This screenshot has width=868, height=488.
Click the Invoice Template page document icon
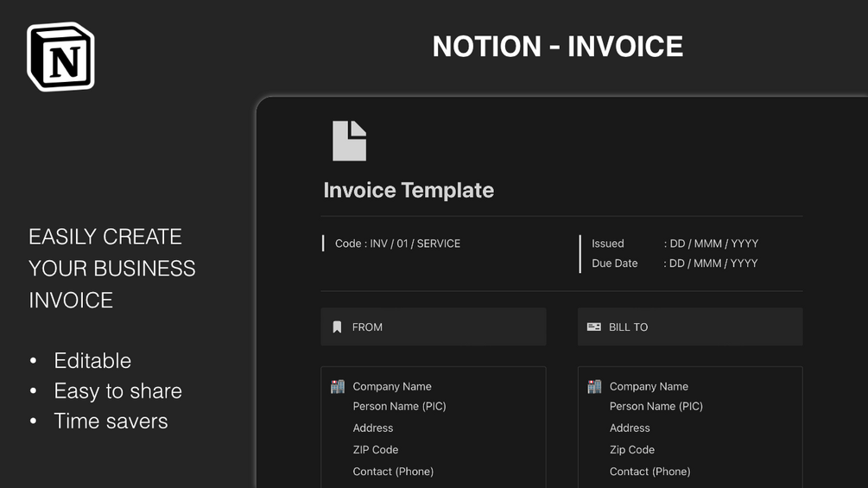349,141
